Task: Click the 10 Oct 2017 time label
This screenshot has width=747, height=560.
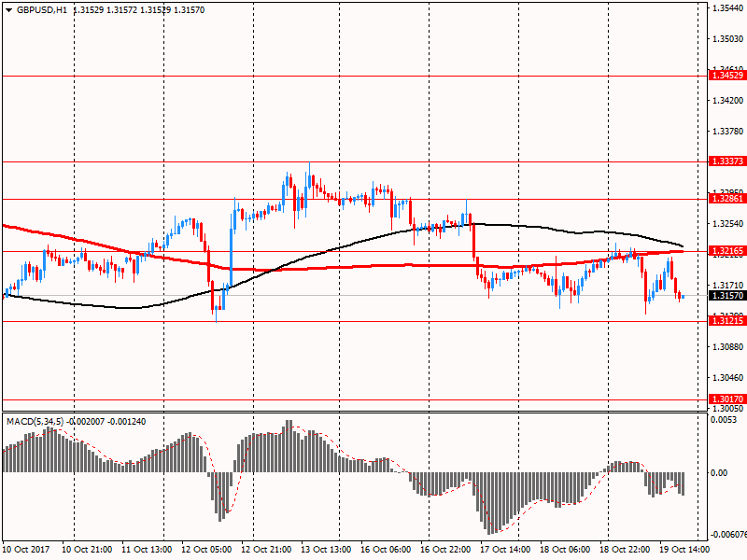Action: (x=26, y=550)
